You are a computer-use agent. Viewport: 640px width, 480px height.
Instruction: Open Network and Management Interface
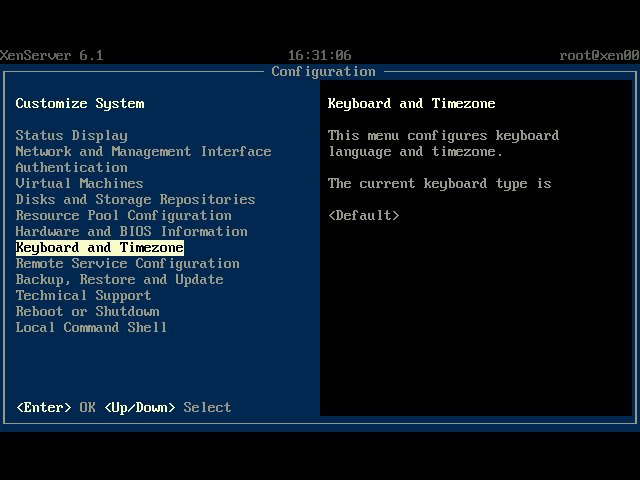143,151
